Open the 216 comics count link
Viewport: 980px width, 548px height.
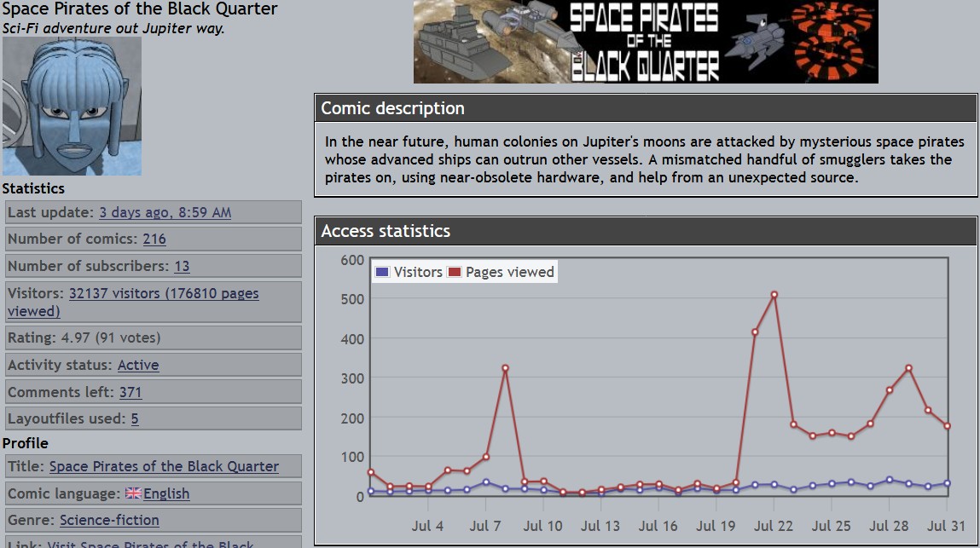[x=154, y=239]
